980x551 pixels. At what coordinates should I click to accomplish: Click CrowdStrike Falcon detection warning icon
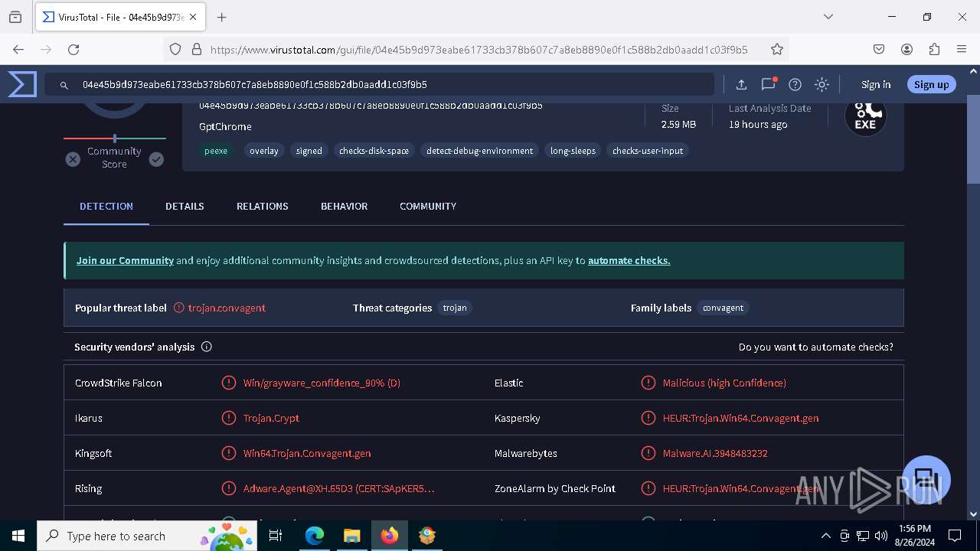click(x=228, y=383)
